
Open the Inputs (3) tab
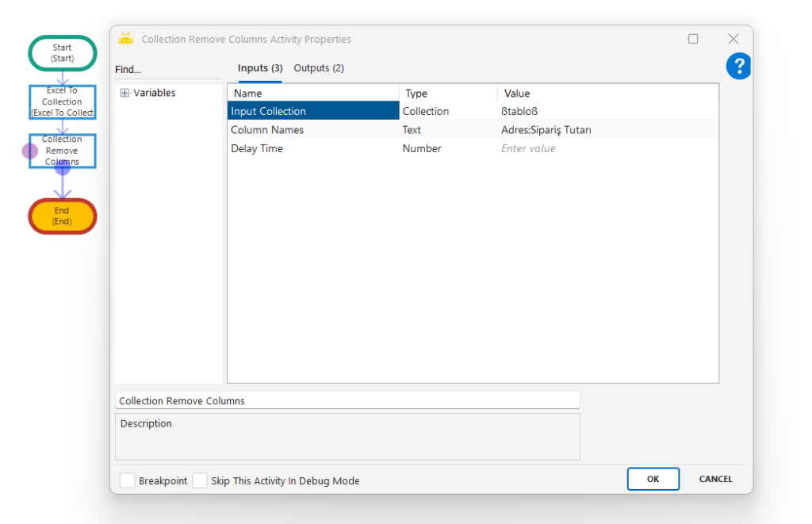click(260, 68)
